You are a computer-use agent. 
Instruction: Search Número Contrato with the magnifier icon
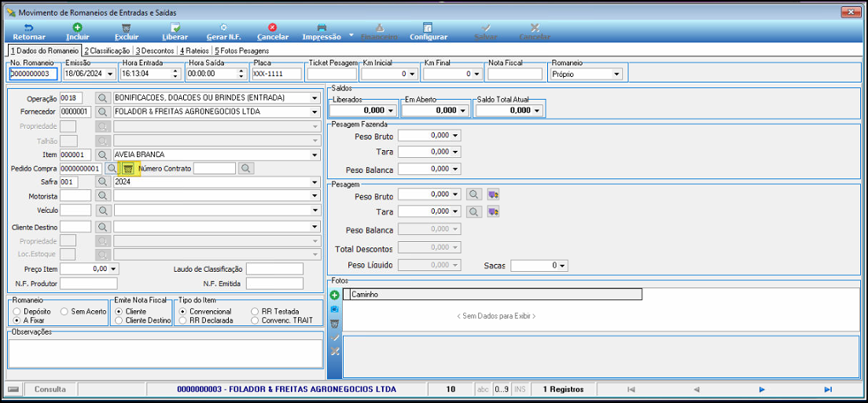(x=246, y=168)
